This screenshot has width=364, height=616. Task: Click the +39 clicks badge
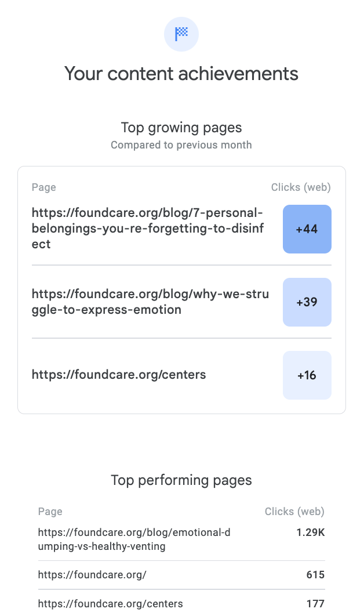click(307, 302)
